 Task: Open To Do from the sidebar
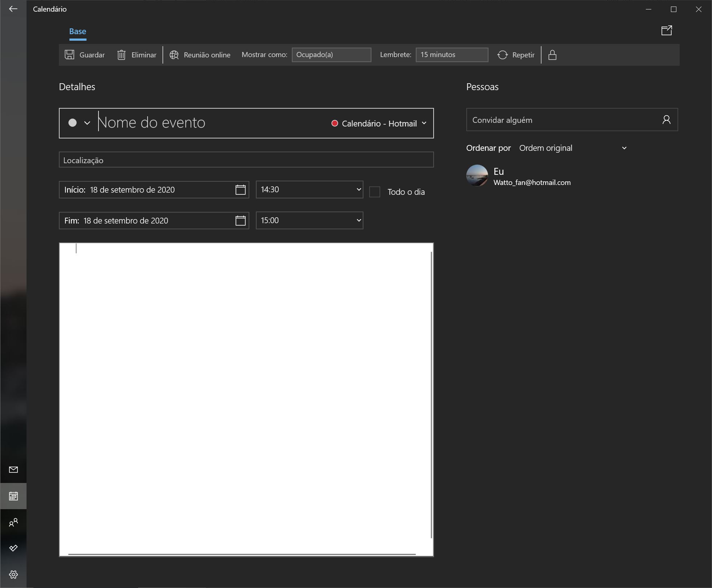click(13, 548)
